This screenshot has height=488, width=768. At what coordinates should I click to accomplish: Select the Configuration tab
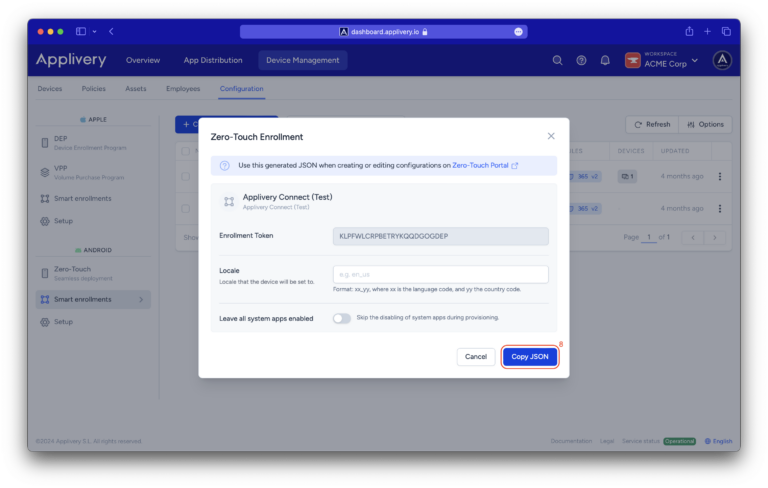241,89
